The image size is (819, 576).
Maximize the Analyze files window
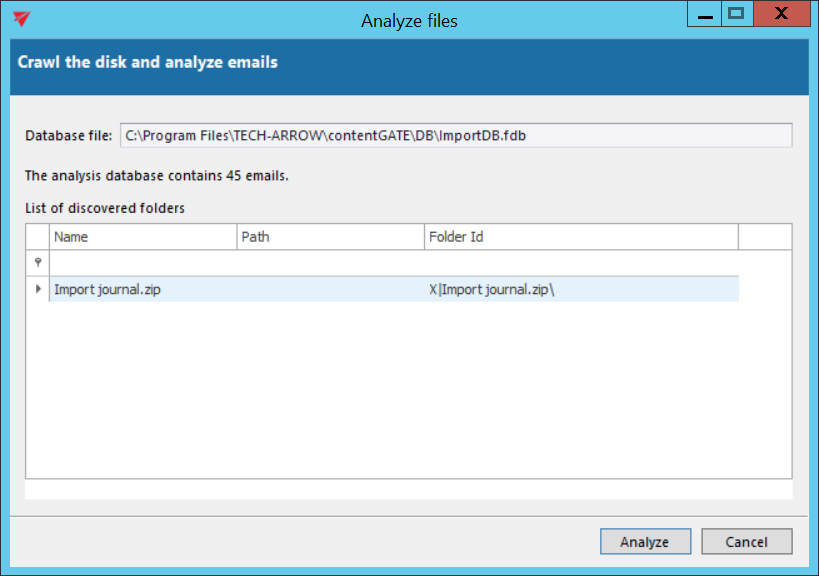(x=737, y=14)
